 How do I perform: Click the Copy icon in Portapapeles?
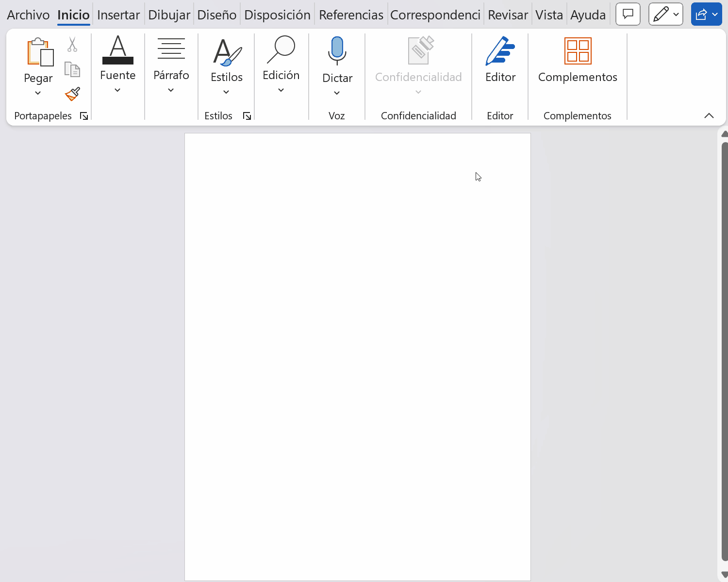[72, 69]
